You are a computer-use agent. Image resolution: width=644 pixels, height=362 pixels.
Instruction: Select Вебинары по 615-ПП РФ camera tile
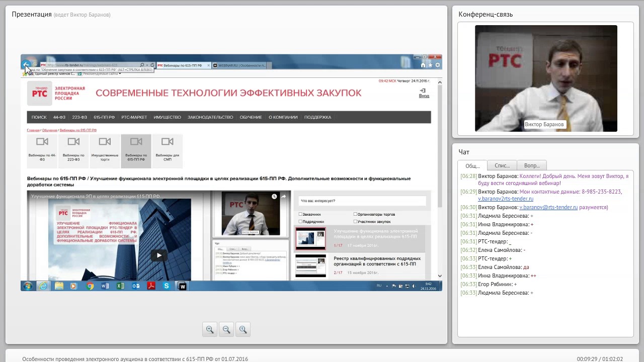136,150
